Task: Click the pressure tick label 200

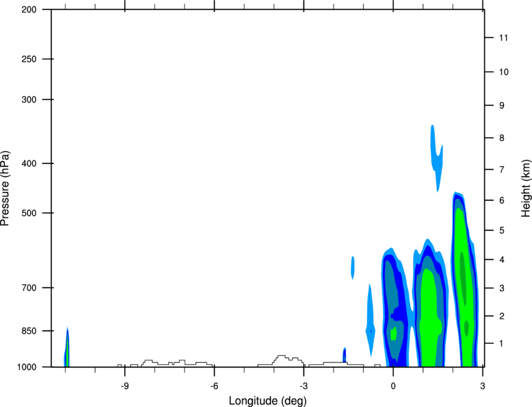Action: (29, 9)
